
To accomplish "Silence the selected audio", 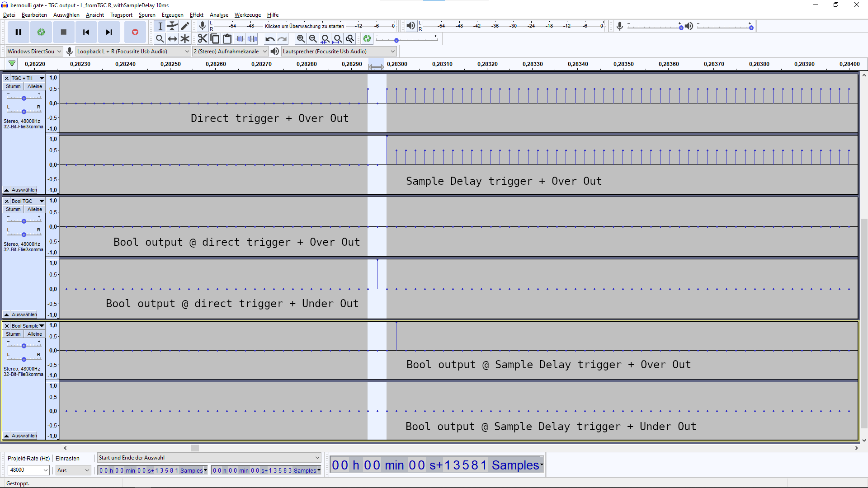I will coord(252,38).
